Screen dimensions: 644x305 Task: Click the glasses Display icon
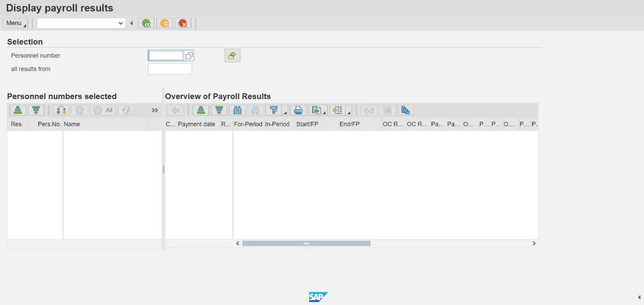pos(369,110)
